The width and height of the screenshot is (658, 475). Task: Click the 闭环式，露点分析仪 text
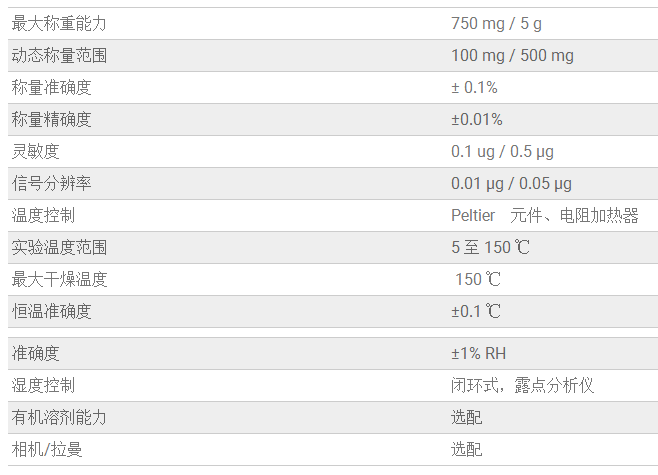(x=522, y=385)
